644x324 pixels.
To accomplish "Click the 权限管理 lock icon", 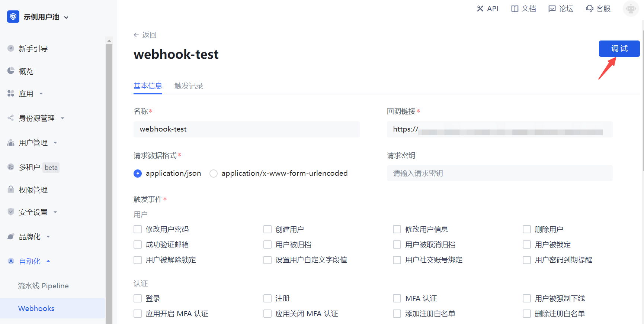I will click(11, 189).
